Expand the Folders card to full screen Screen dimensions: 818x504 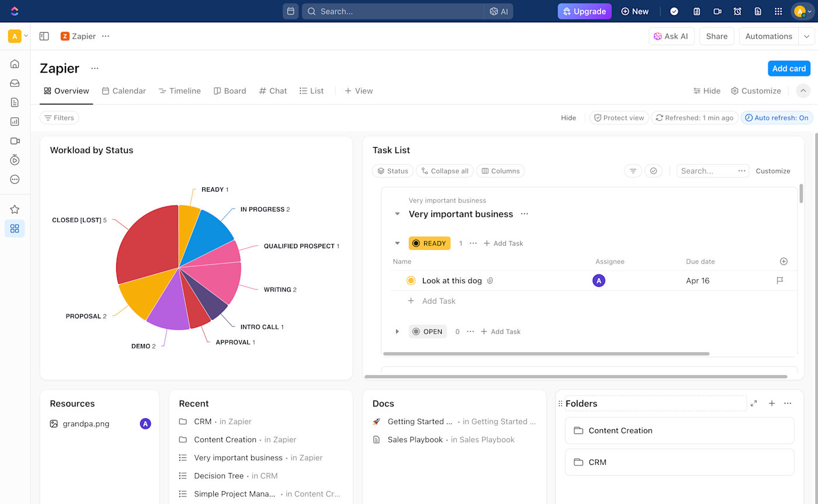coord(754,404)
